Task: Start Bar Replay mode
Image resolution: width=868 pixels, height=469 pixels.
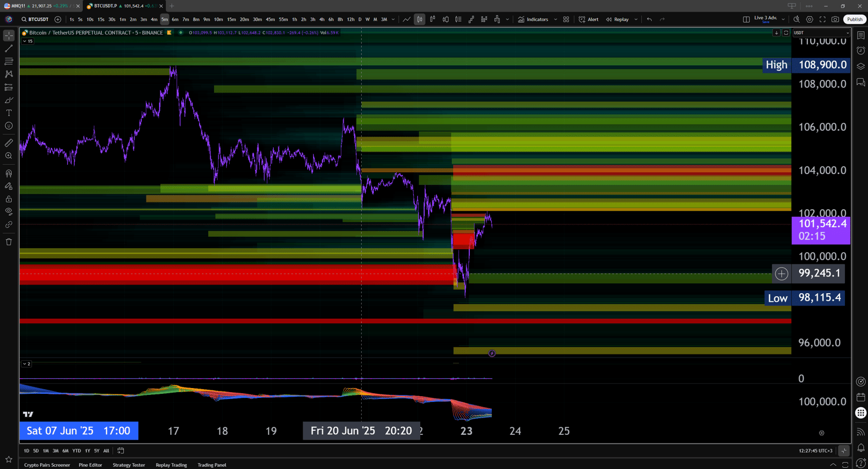Action: [x=617, y=19]
